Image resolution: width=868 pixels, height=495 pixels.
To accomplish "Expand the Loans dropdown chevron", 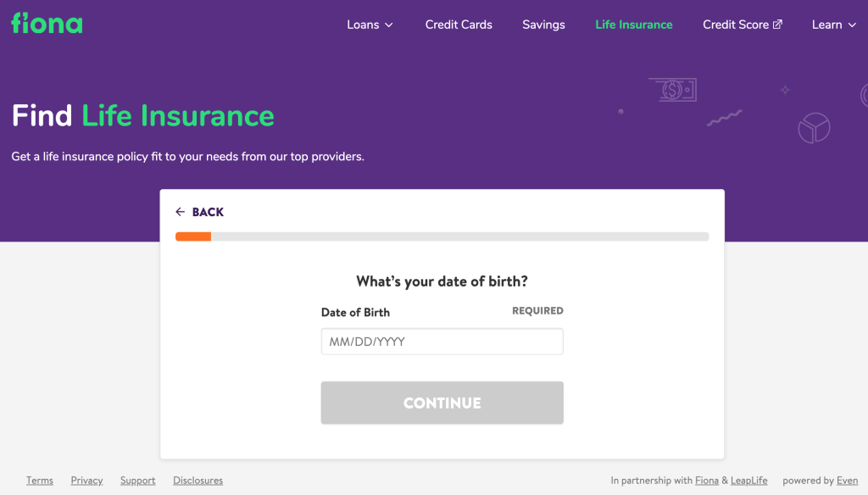I will [x=388, y=25].
